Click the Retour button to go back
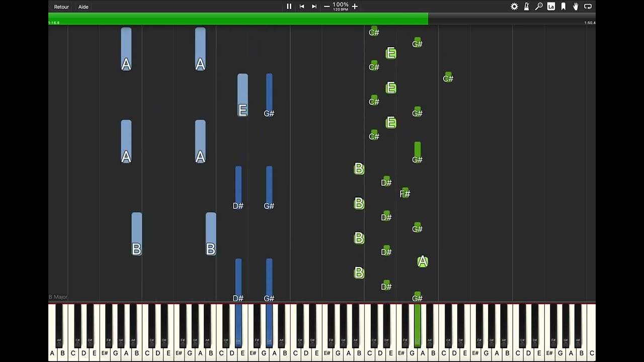This screenshot has height=362, width=644. click(x=61, y=7)
